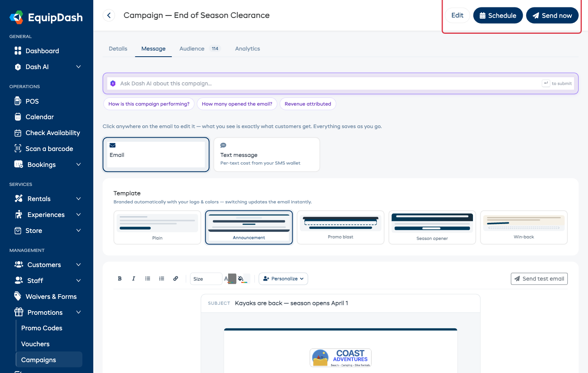Expand the Customers menu
This screenshot has width=588, height=373.
(79, 265)
